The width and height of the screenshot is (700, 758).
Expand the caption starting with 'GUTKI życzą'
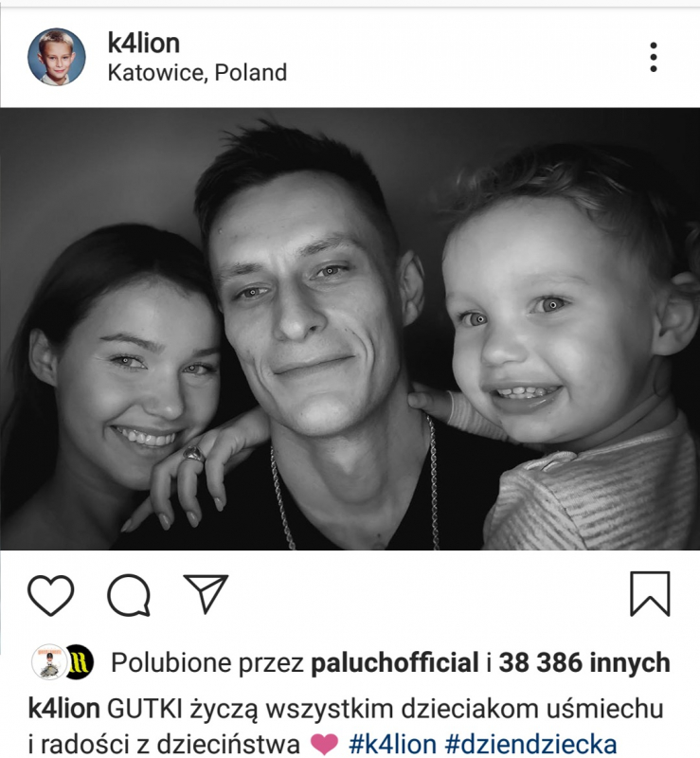pos(346,727)
